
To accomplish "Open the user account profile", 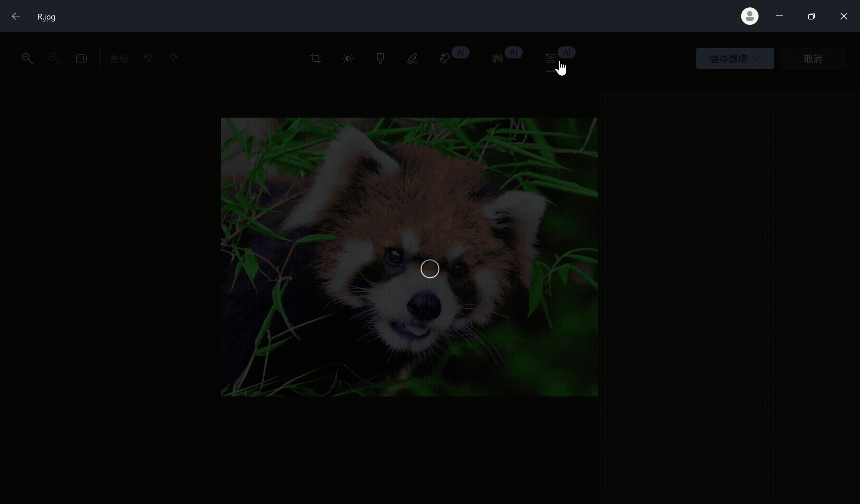I will click(749, 16).
